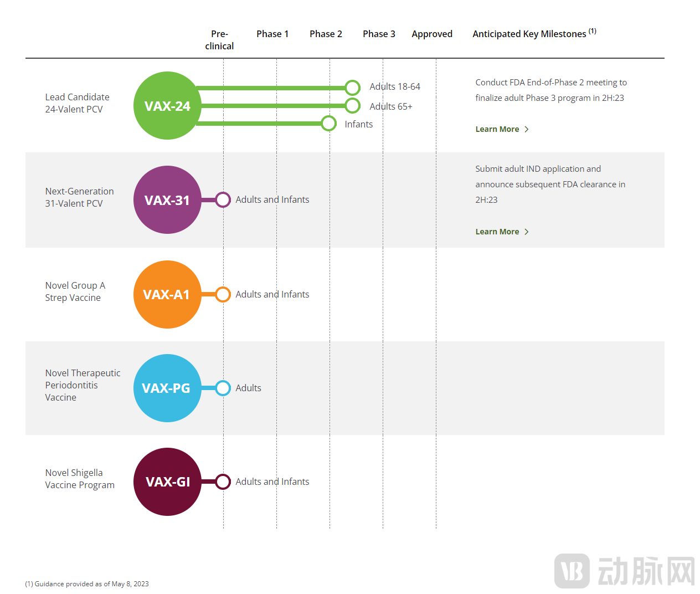Select the maroon VAX-GI circle
The height and width of the screenshot is (594, 700).
[x=167, y=482]
